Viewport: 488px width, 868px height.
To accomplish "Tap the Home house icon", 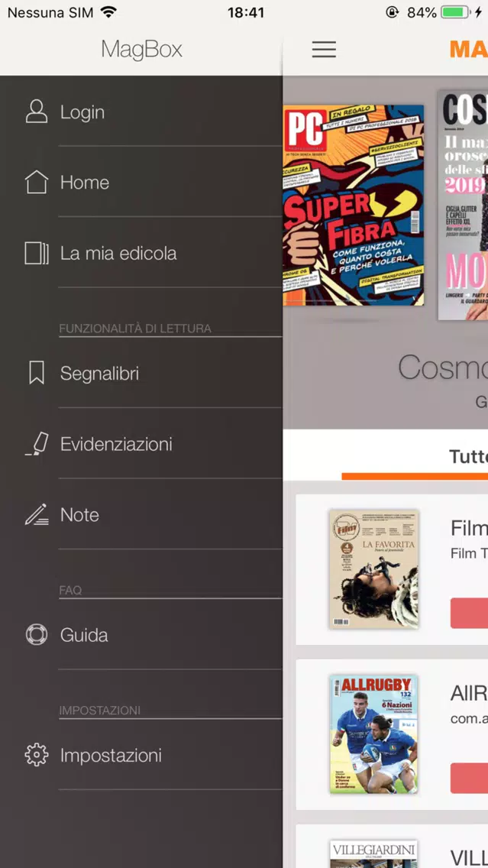I will click(x=37, y=182).
